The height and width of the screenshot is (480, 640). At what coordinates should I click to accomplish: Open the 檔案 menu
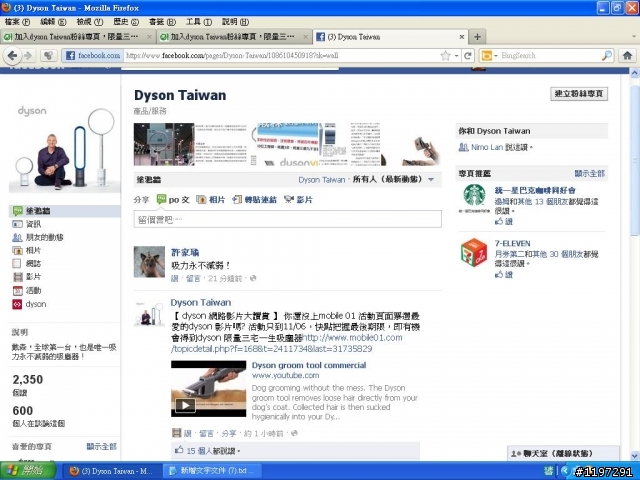click(x=17, y=22)
